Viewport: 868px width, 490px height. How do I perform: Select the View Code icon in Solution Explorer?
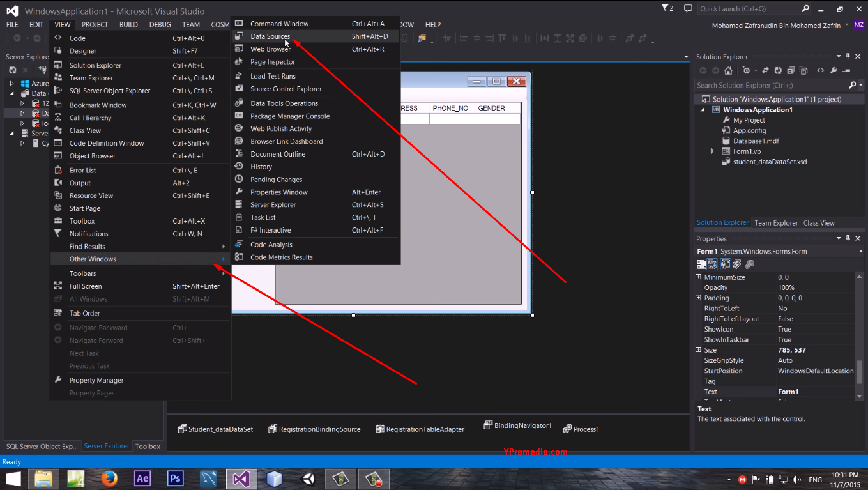tap(821, 70)
